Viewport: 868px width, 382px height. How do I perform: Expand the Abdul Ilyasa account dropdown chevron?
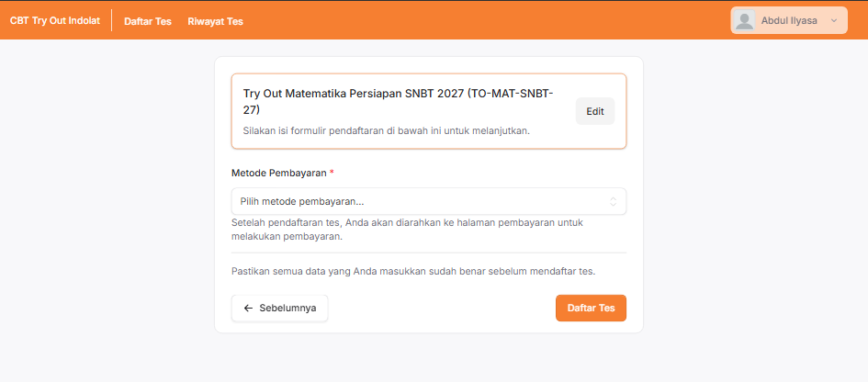pyautogui.click(x=834, y=20)
